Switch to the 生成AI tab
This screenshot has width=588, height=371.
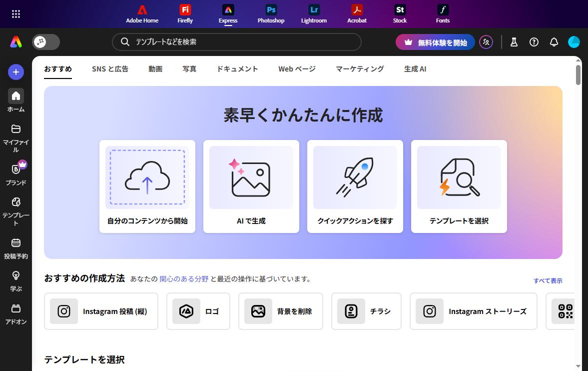pos(415,69)
